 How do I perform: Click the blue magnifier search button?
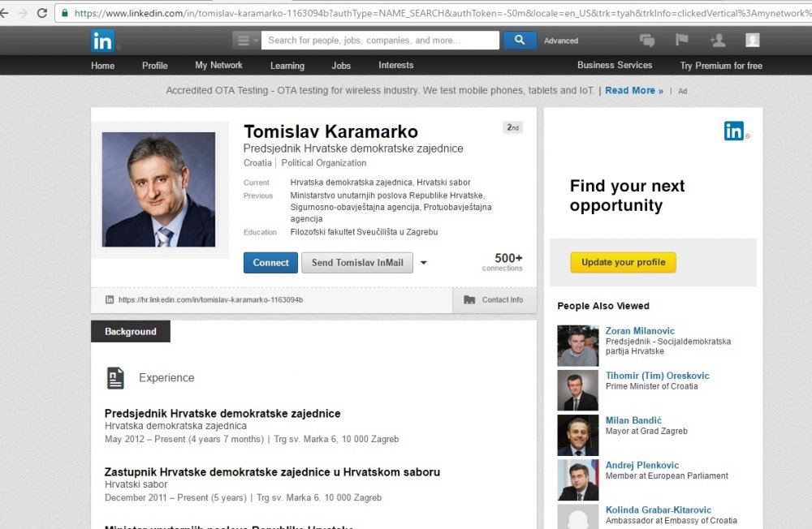pos(520,40)
